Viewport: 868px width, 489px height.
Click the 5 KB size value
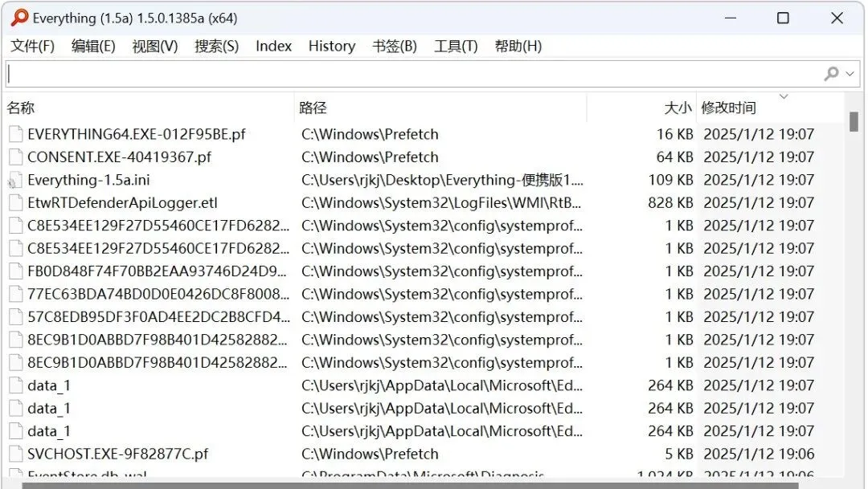point(678,454)
